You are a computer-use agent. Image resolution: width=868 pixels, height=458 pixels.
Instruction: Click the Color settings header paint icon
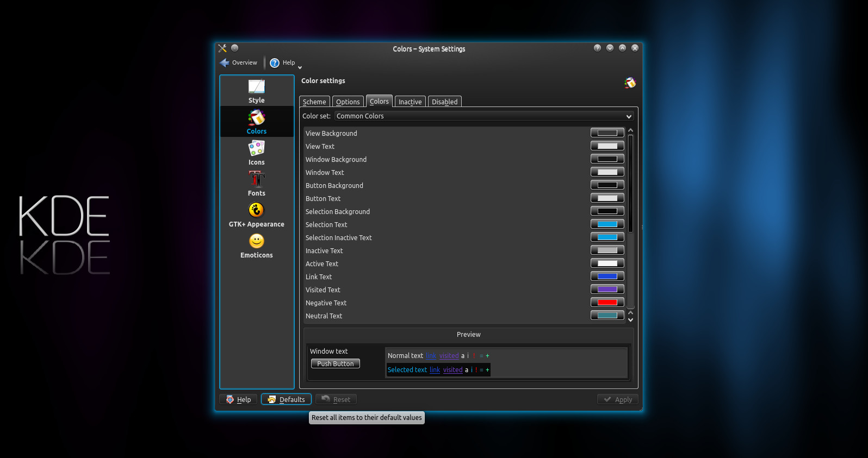pyautogui.click(x=630, y=83)
